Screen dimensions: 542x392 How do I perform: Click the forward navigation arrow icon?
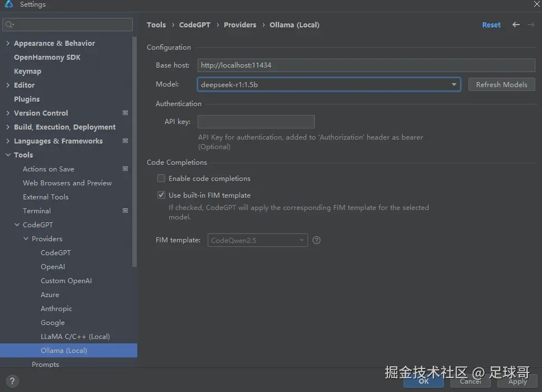coord(531,25)
